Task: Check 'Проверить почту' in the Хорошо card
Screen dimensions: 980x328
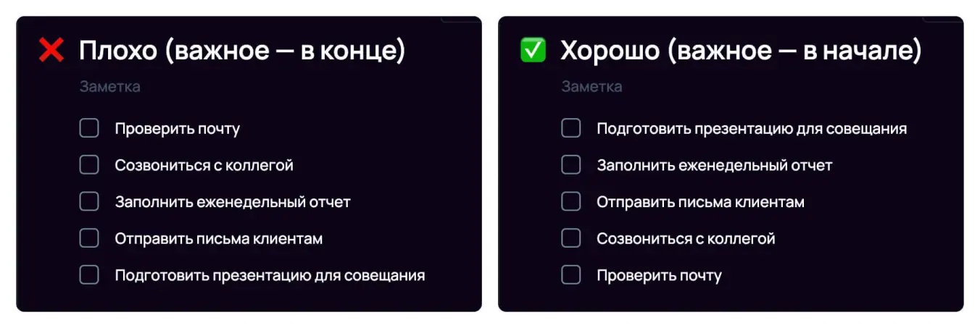Action: (571, 275)
